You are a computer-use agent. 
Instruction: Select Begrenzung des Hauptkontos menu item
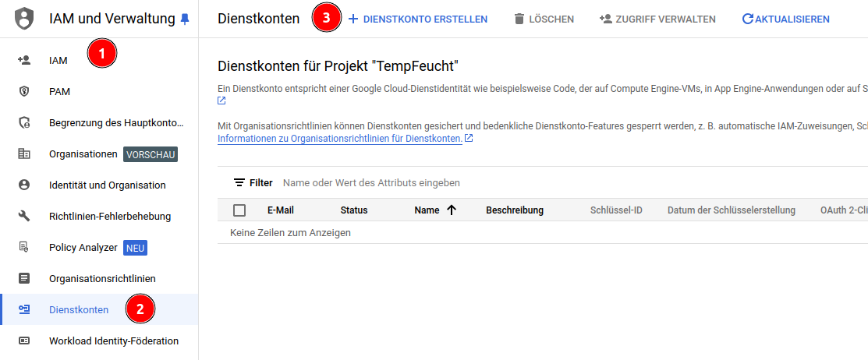[x=115, y=122]
